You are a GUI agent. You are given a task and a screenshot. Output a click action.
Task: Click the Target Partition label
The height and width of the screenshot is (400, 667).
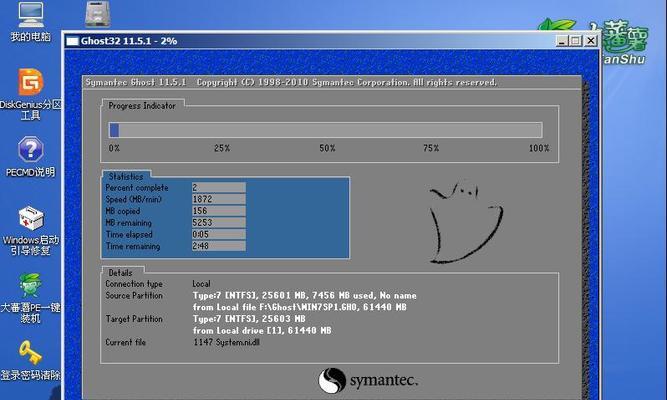coord(134,319)
